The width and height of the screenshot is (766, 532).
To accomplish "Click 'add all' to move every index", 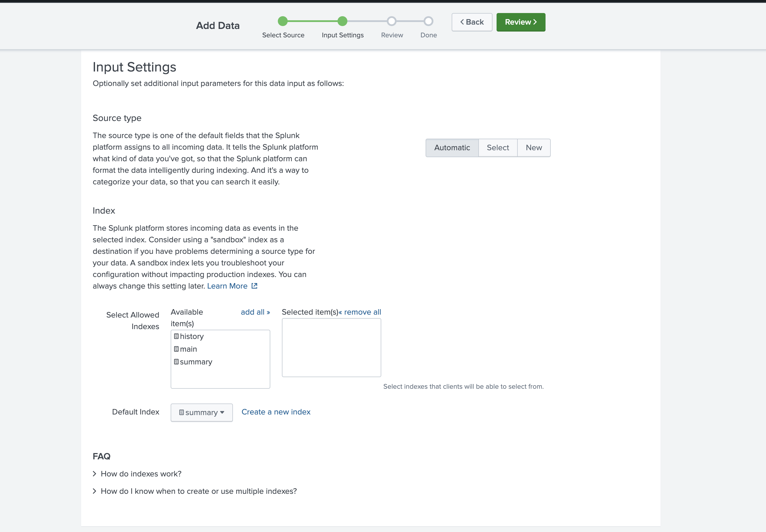I will (x=255, y=312).
